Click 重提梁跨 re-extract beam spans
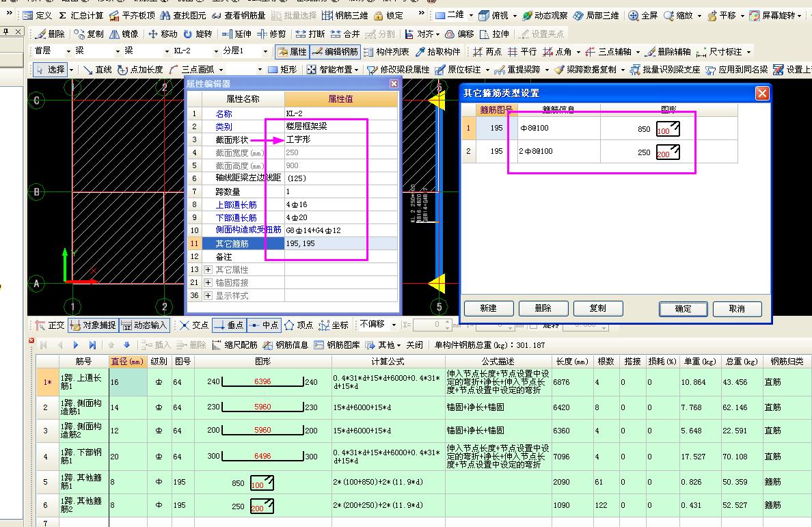 click(518, 69)
